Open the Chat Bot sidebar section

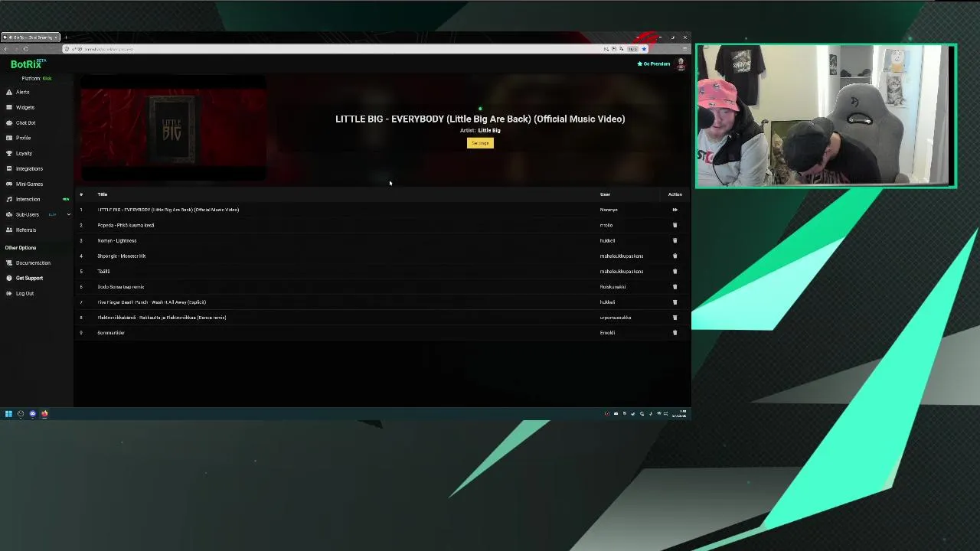pos(25,122)
